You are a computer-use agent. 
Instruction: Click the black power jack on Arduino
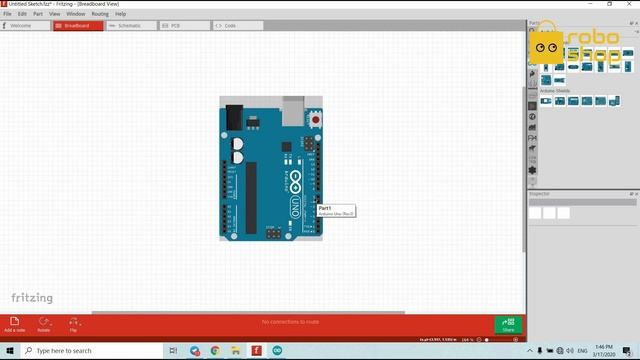pyautogui.click(x=234, y=118)
